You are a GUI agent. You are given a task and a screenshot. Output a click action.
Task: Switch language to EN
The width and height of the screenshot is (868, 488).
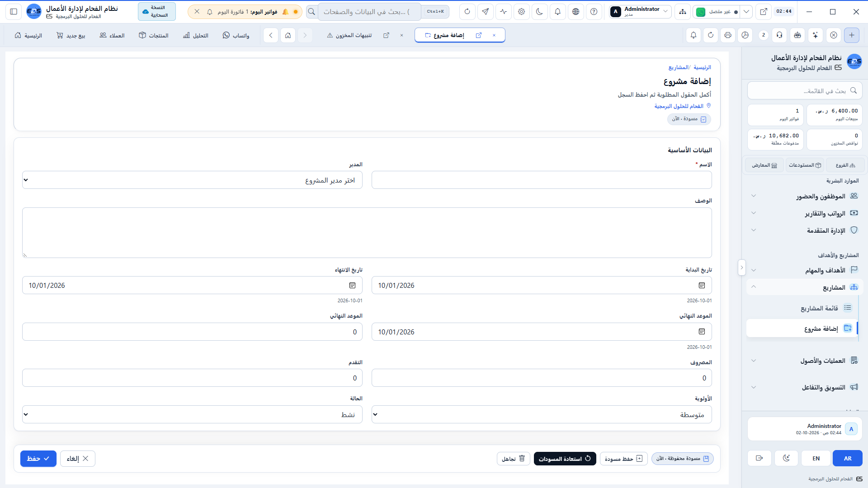(x=816, y=458)
